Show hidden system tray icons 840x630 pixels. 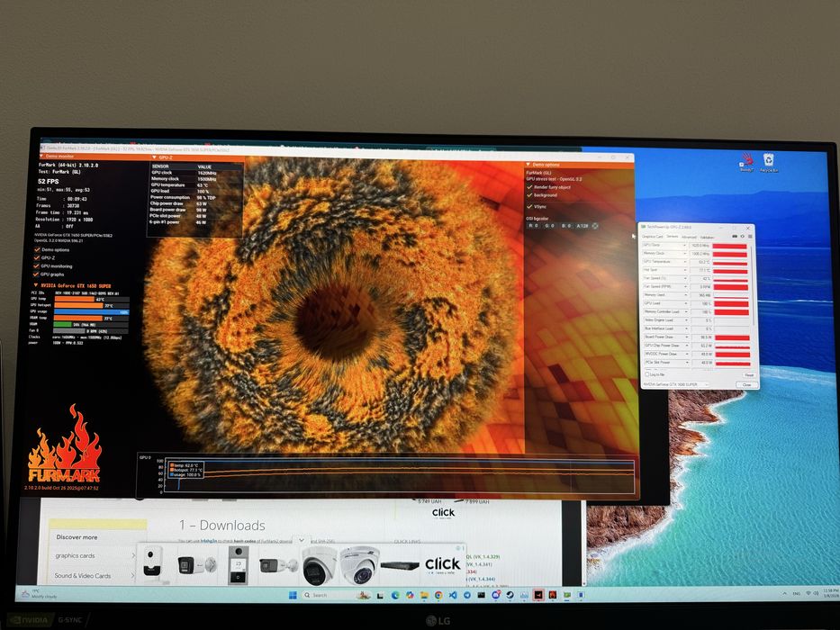(x=785, y=594)
